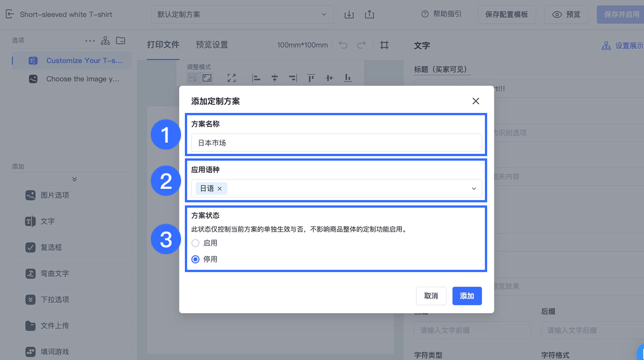Click the back arrow beside Short-sleeved white T-shirt
Image resolution: width=644 pixels, height=360 pixels.
(x=10, y=14)
